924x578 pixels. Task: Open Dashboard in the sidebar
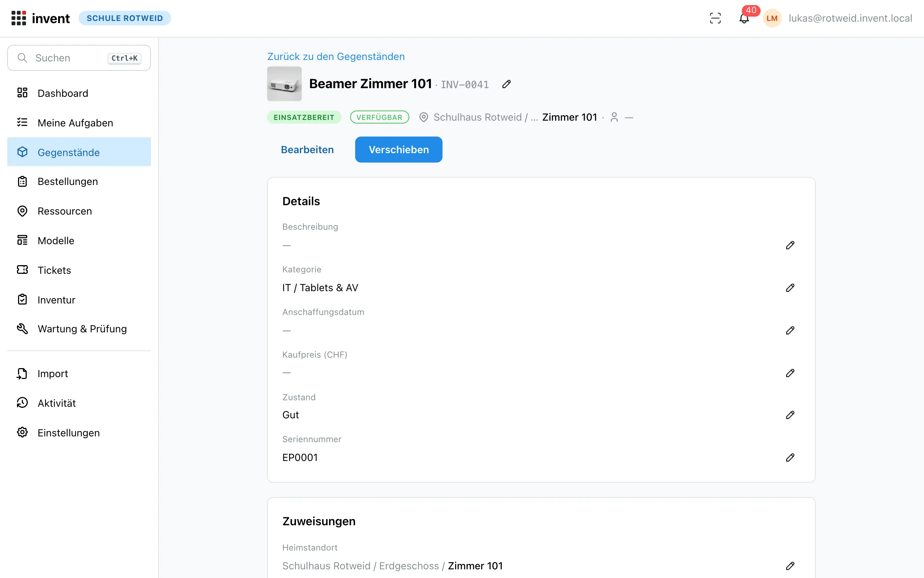tap(79, 93)
